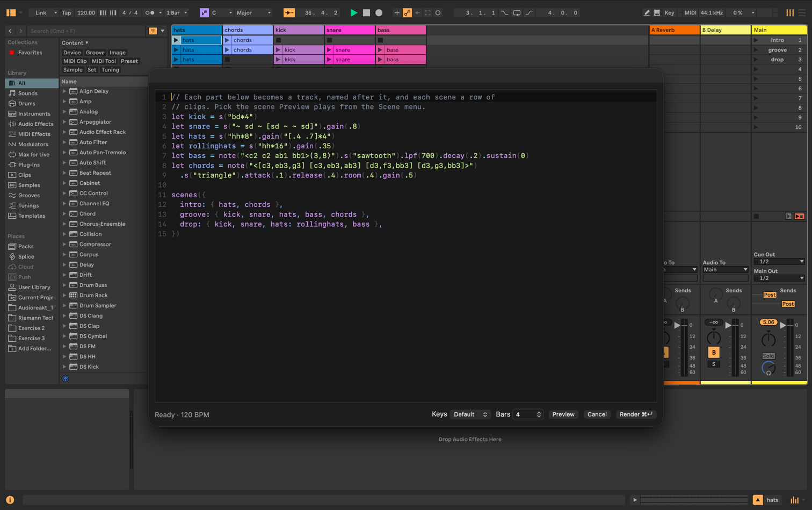Toggle the Link sync switch
Viewport: 812px width, 510px height.
click(41, 13)
